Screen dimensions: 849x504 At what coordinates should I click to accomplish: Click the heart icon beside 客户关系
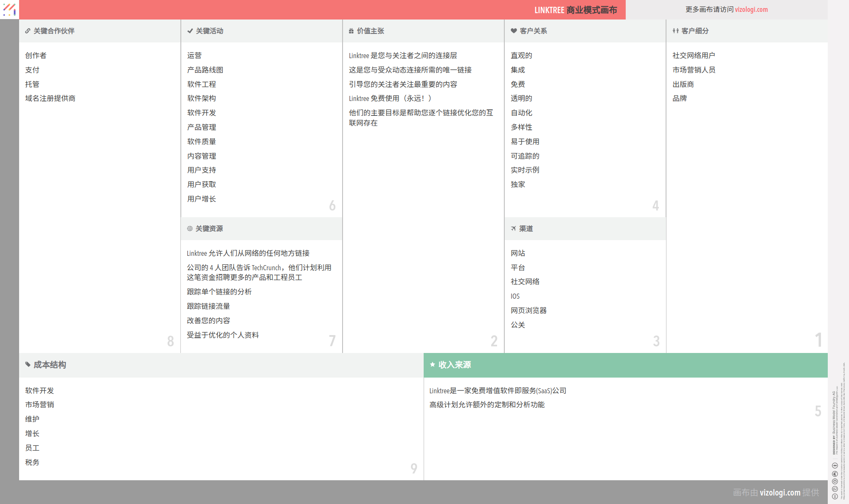514,31
